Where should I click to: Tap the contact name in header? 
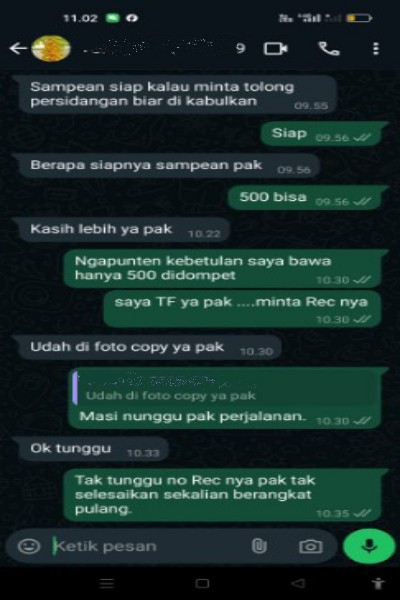149,48
